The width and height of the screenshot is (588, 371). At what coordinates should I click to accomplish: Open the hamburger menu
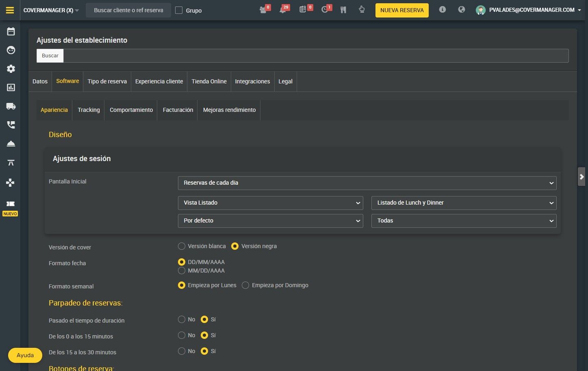(10, 10)
